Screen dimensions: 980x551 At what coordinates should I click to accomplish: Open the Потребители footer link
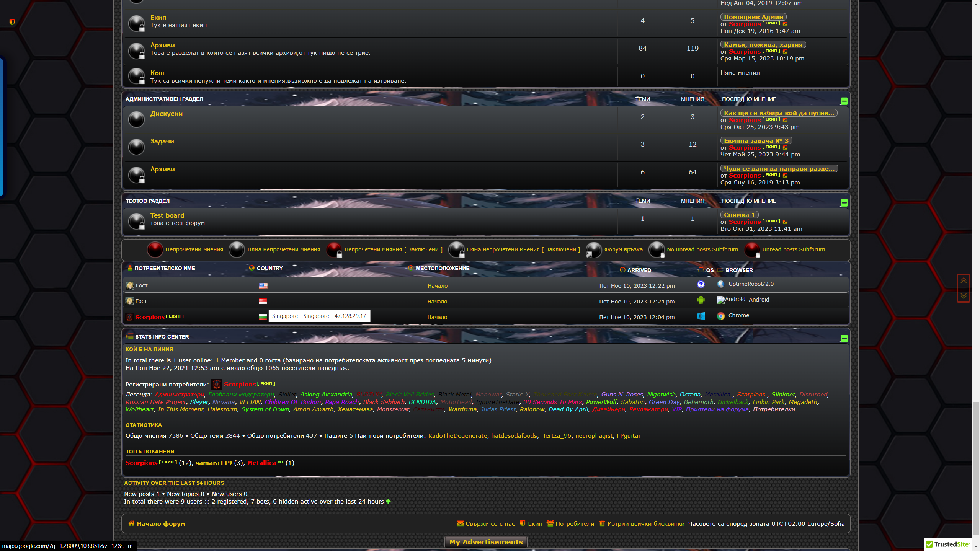tap(575, 524)
